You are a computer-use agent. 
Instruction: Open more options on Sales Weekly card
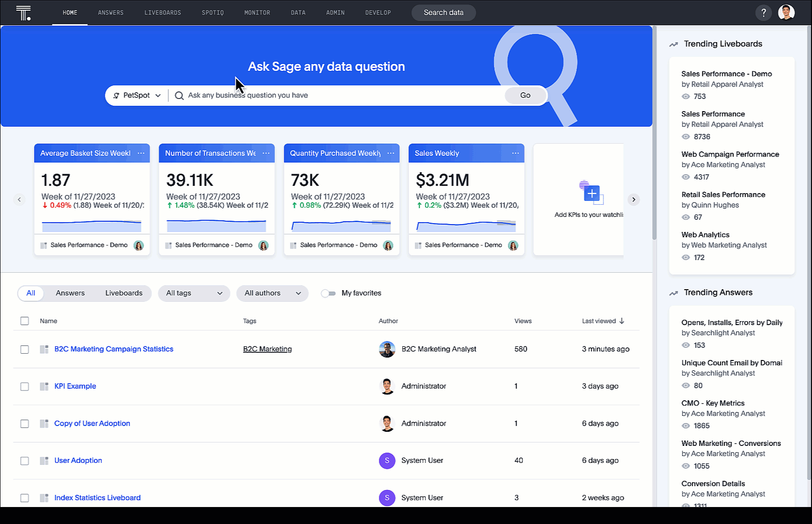point(515,153)
